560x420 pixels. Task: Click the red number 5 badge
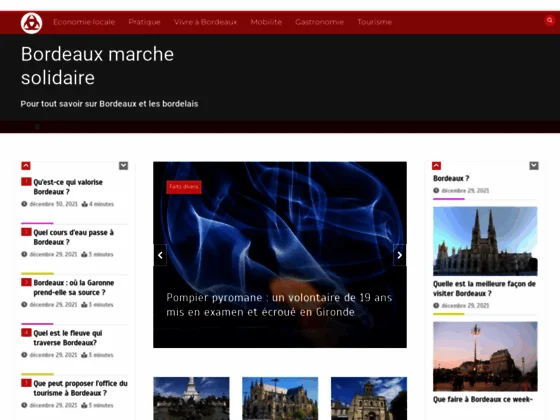(26, 383)
